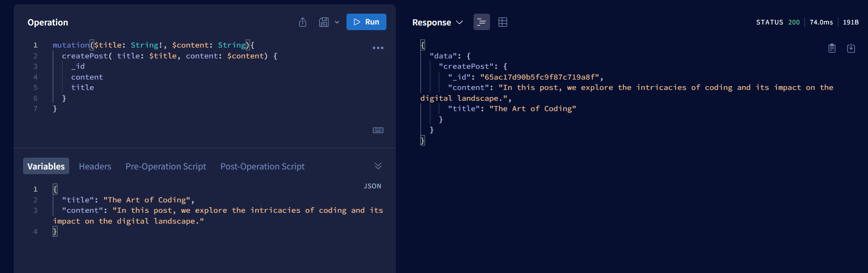Click the save operation icon
Screen dimensions: 868x273
point(324,22)
